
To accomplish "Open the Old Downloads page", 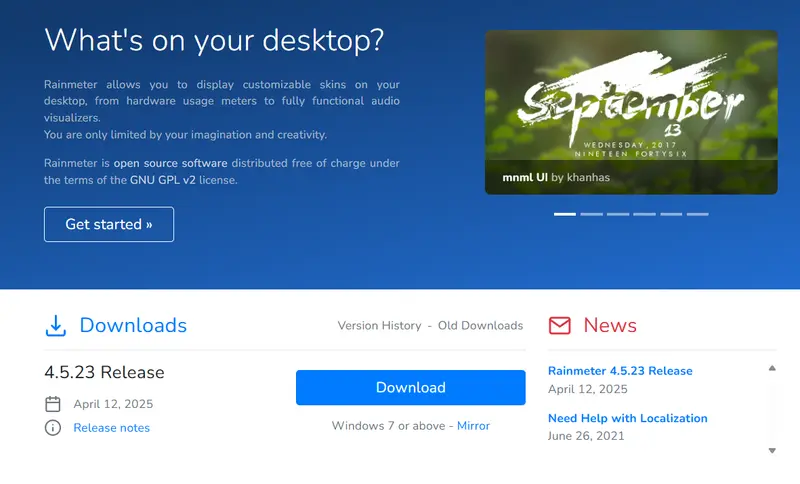I will [x=480, y=326].
